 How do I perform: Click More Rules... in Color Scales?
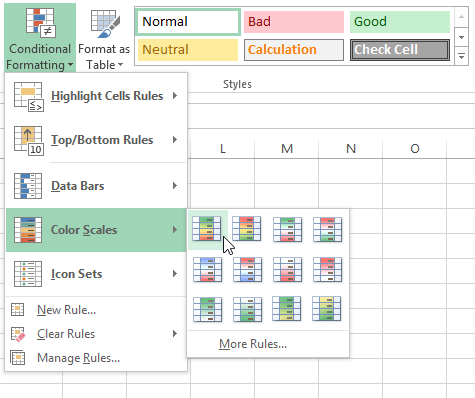click(x=253, y=344)
